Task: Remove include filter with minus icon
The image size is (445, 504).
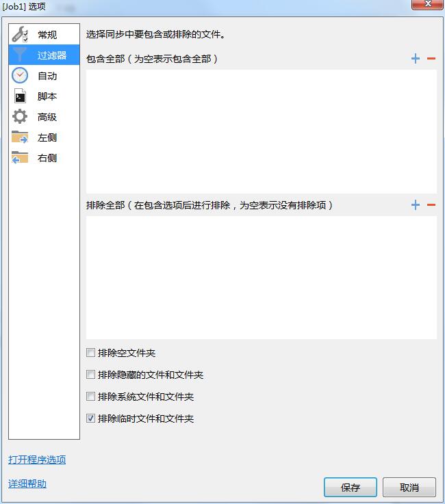Action: click(431, 59)
